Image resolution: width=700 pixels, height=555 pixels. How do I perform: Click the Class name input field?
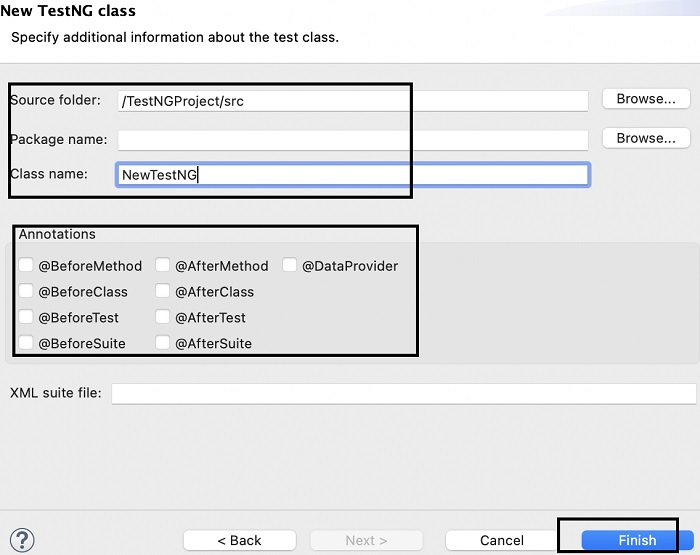[352, 175]
